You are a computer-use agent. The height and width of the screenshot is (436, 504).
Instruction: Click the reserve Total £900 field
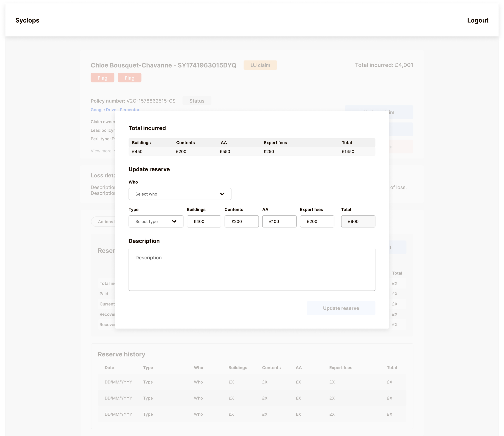358,221
